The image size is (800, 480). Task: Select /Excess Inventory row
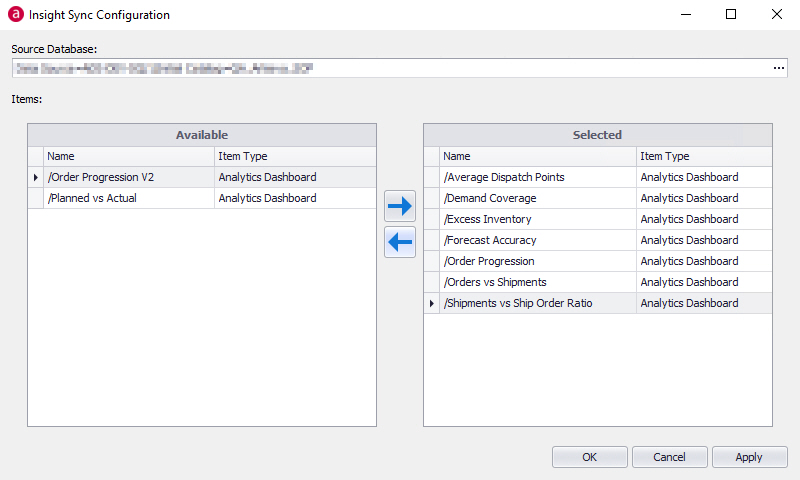(x=597, y=219)
